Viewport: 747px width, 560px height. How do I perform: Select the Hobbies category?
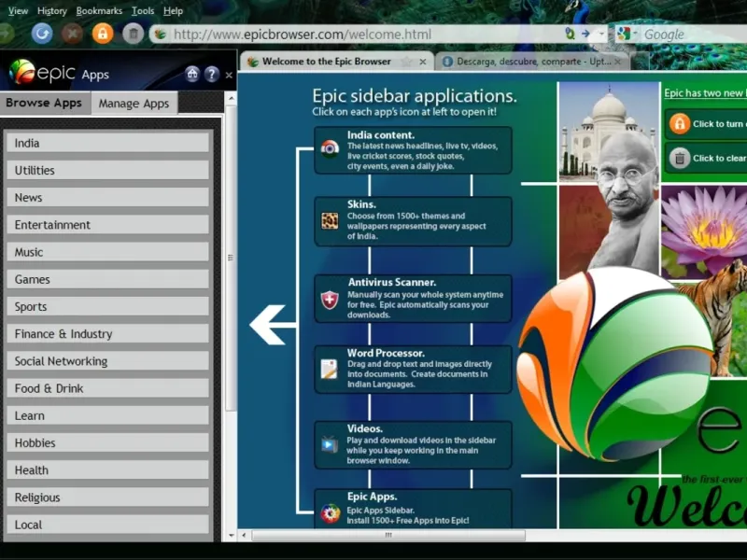click(107, 442)
